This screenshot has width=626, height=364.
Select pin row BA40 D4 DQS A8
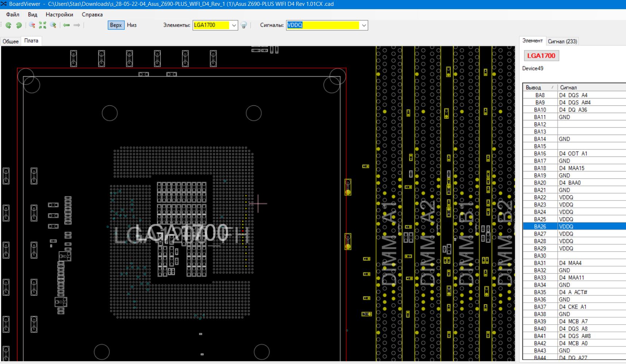coord(575,329)
